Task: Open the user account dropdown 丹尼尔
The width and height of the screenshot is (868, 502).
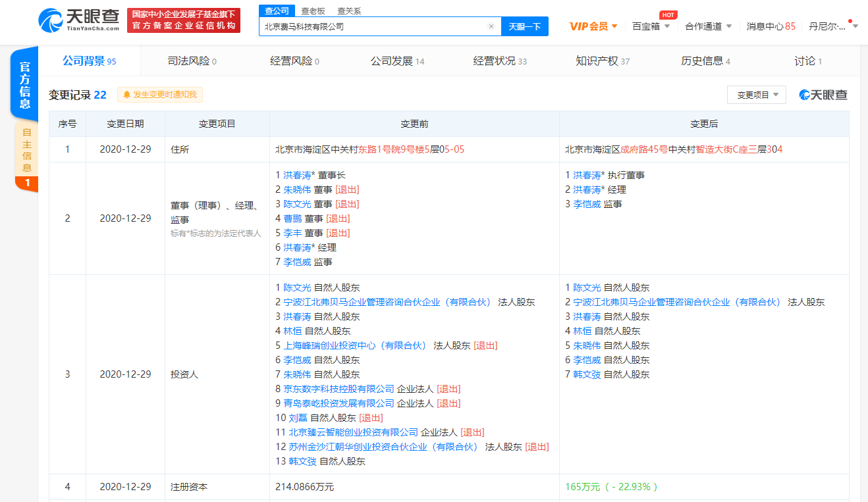Action: coord(833,26)
